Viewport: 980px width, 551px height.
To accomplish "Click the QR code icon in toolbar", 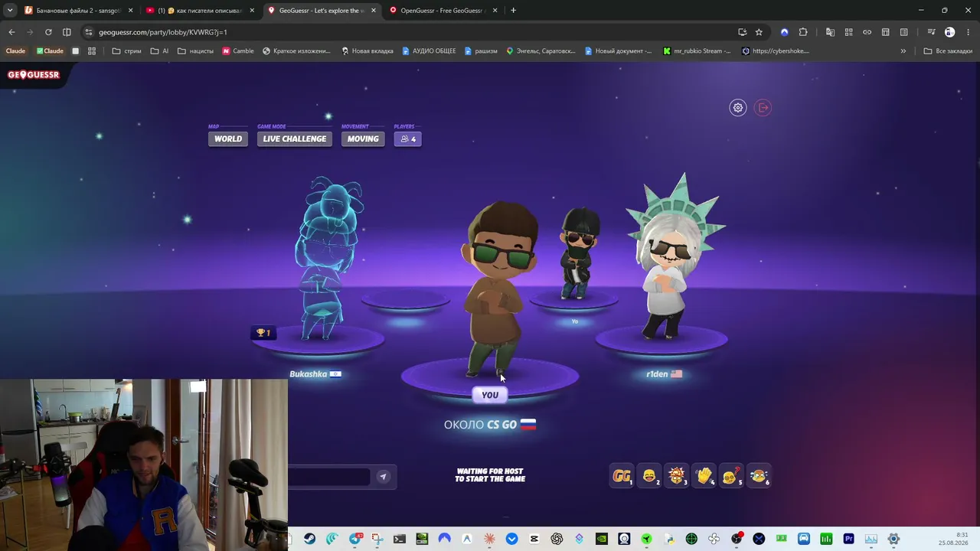I will [x=848, y=32].
